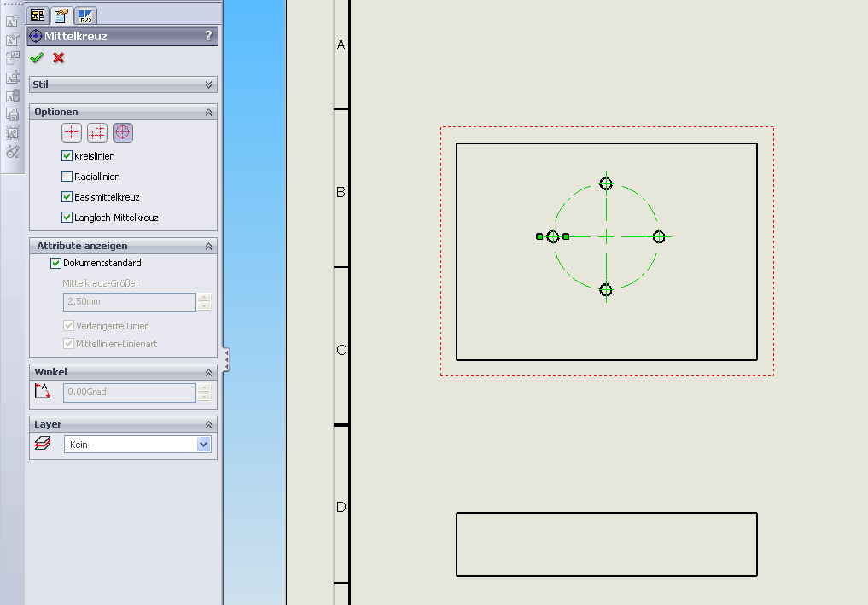The width and height of the screenshot is (868, 605).
Task: Select circular center mark pattern option
Action: pos(122,132)
